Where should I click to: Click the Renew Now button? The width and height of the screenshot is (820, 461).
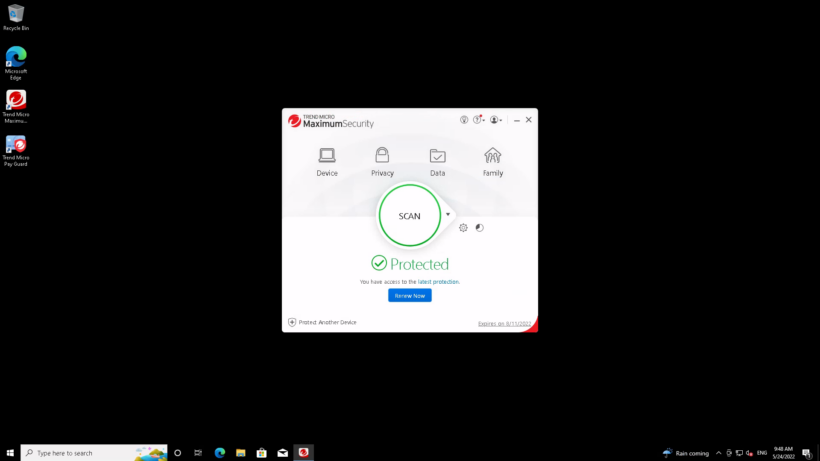409,295
